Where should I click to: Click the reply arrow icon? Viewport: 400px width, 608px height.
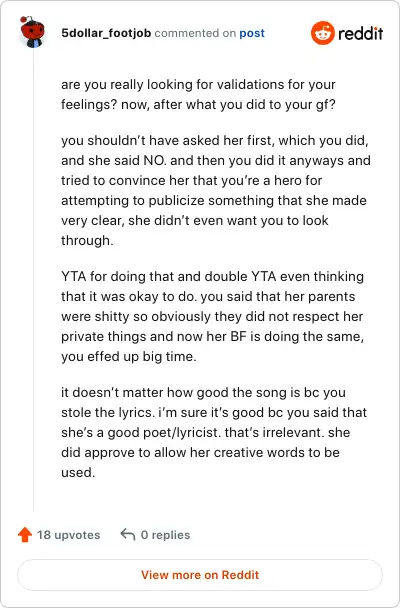click(128, 534)
